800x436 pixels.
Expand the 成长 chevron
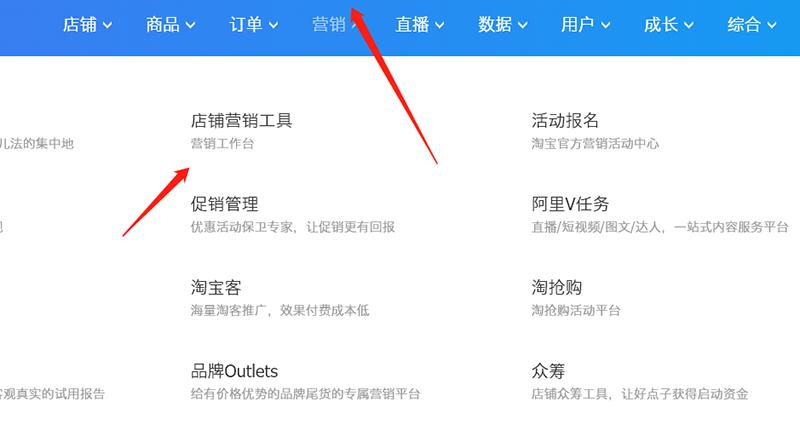click(x=689, y=25)
